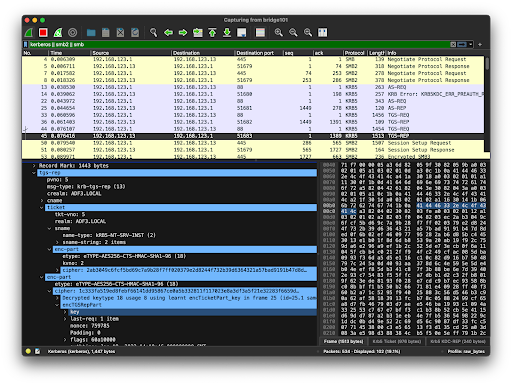The height and width of the screenshot is (385, 512).
Task: Zoom in on packet text
Action: pyautogui.click(x=279, y=32)
